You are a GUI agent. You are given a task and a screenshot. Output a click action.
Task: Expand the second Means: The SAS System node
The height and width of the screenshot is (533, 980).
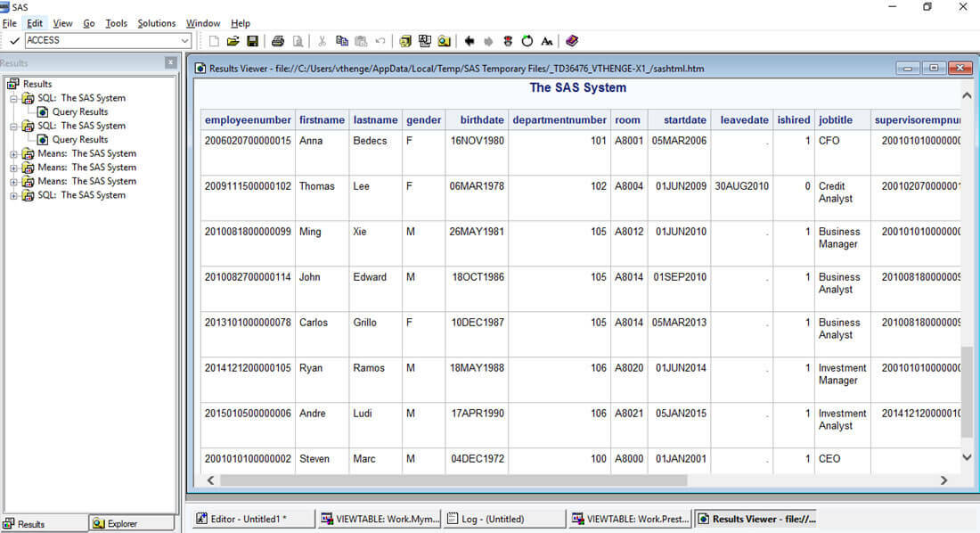pos(13,168)
